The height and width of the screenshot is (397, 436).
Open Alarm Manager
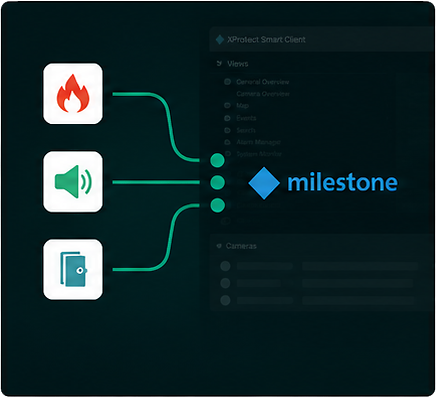258,142
